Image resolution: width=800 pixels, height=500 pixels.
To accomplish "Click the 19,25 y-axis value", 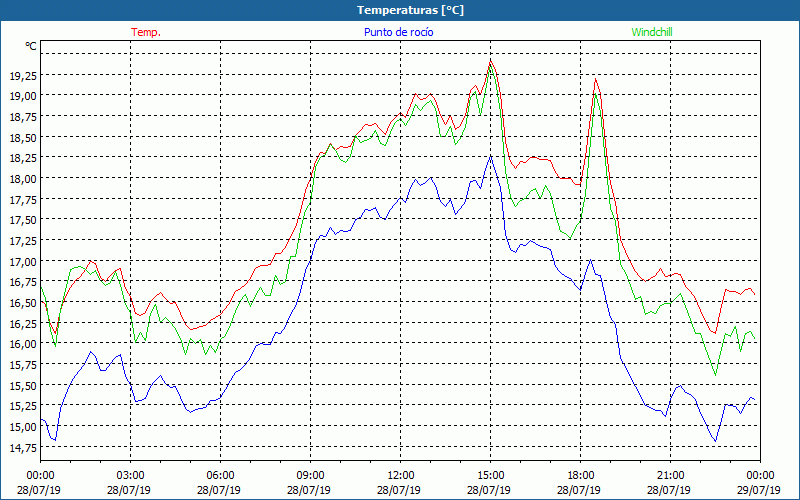I will (x=23, y=76).
